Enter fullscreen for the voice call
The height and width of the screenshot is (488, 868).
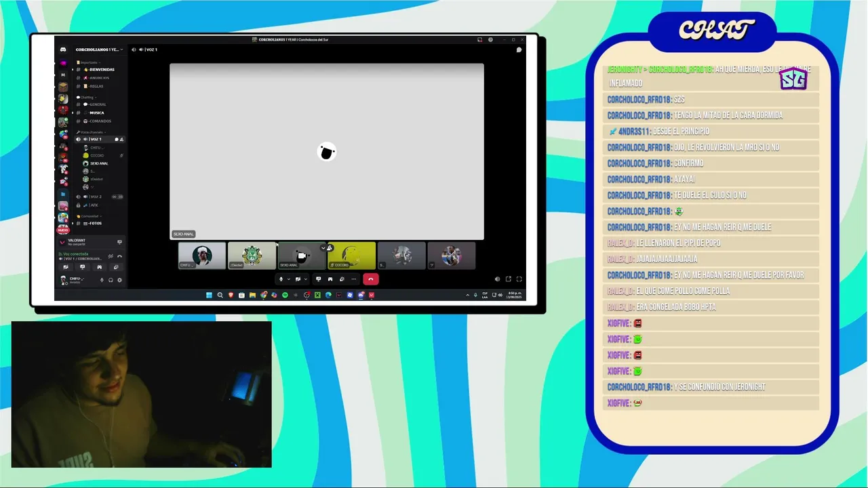point(519,279)
